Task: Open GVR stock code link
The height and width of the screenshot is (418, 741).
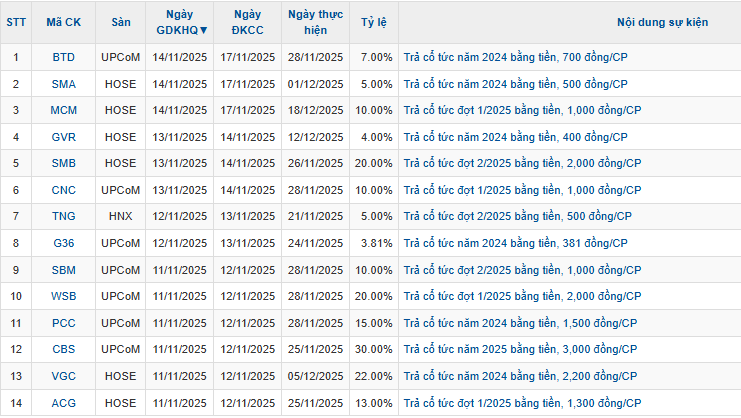Action: point(63,137)
